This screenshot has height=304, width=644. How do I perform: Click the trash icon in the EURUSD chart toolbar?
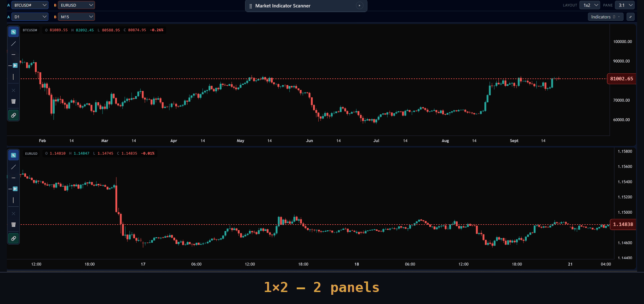point(13,225)
